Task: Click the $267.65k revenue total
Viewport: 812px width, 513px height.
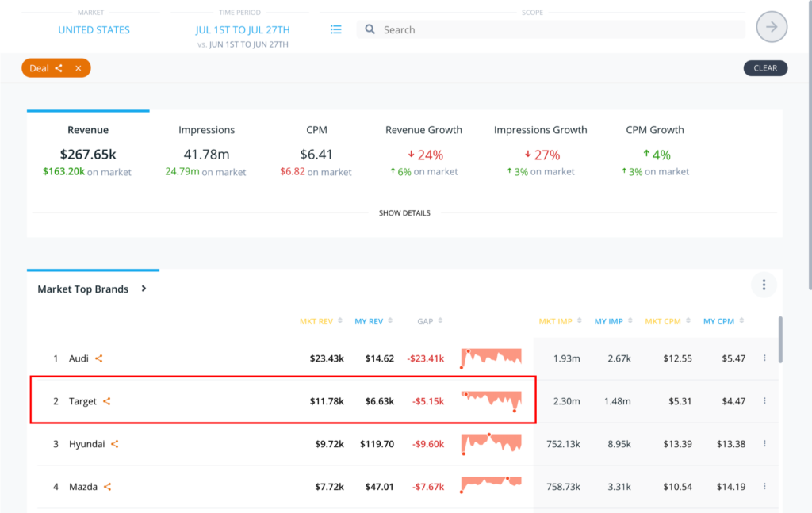Action: pyautogui.click(x=88, y=155)
